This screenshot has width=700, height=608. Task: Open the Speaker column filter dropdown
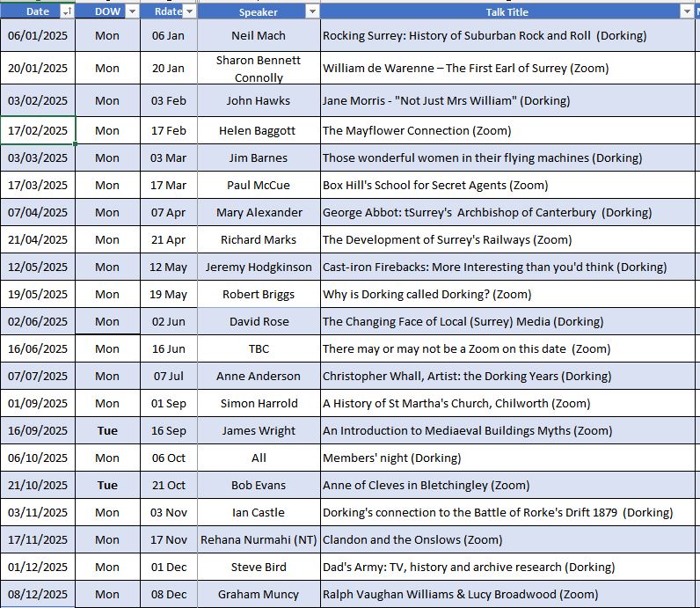click(311, 11)
